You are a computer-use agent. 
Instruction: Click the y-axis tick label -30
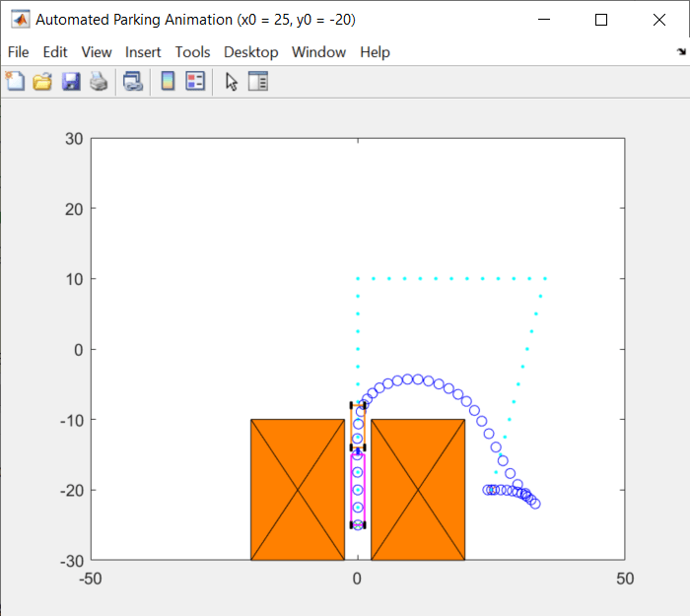tap(71, 561)
